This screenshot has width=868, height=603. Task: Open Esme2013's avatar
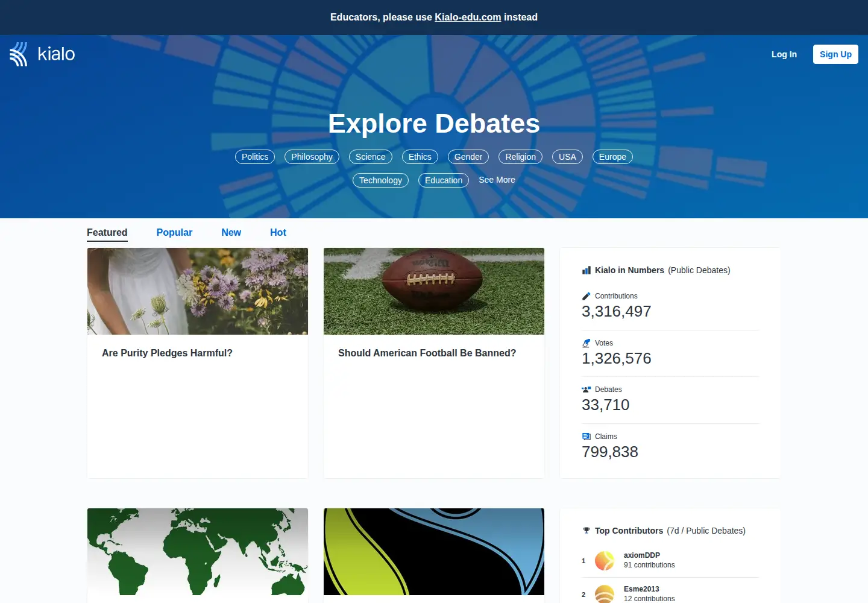coord(605,594)
